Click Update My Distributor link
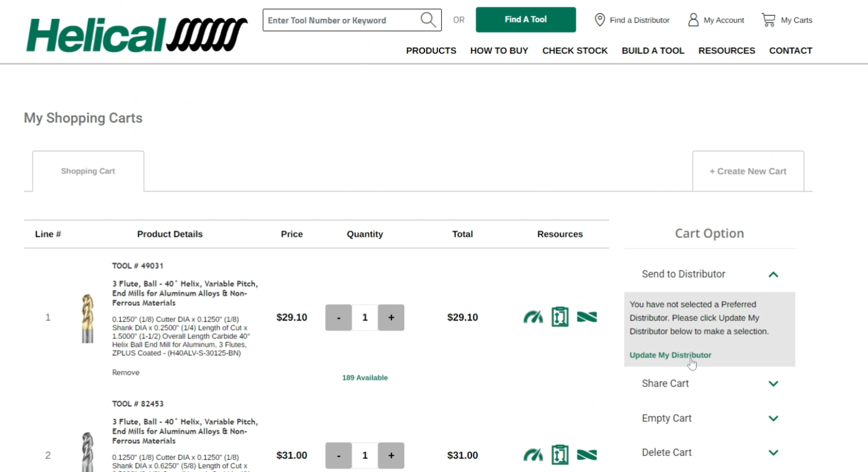The width and height of the screenshot is (868, 472). pyautogui.click(x=670, y=355)
